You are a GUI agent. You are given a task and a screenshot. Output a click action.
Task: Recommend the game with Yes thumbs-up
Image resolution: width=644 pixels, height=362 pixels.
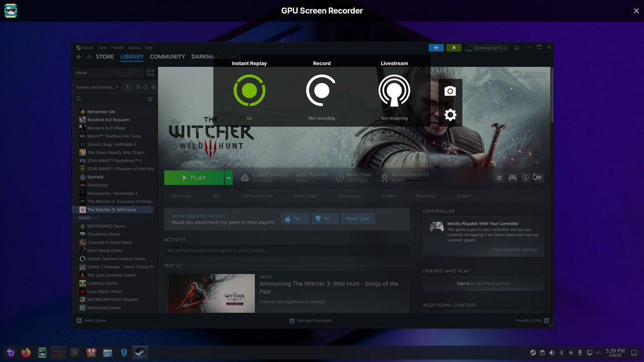295,219
